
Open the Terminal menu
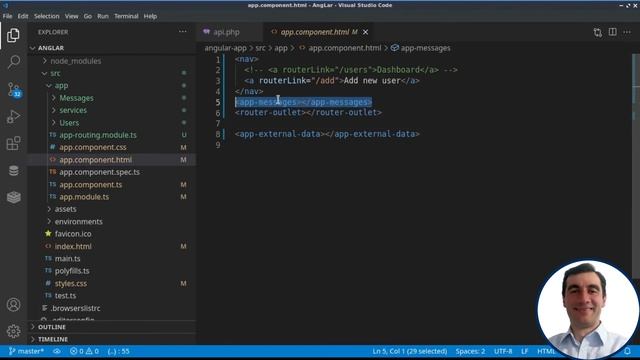[x=126, y=16]
